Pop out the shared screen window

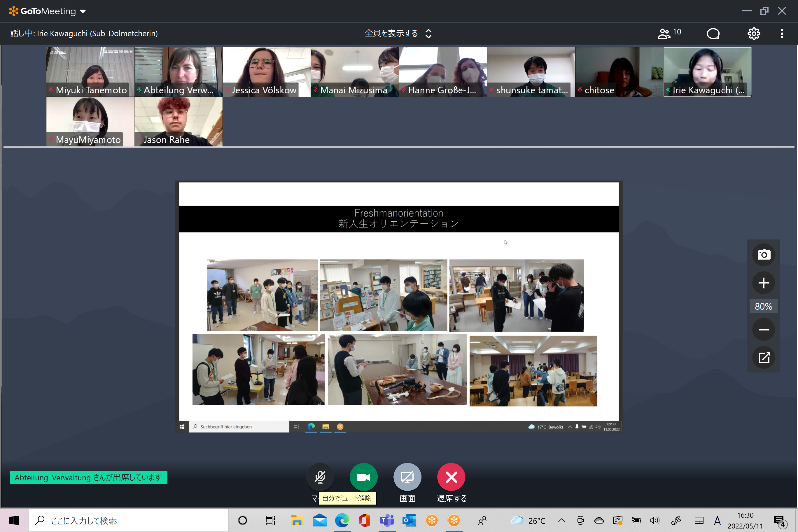pyautogui.click(x=763, y=358)
